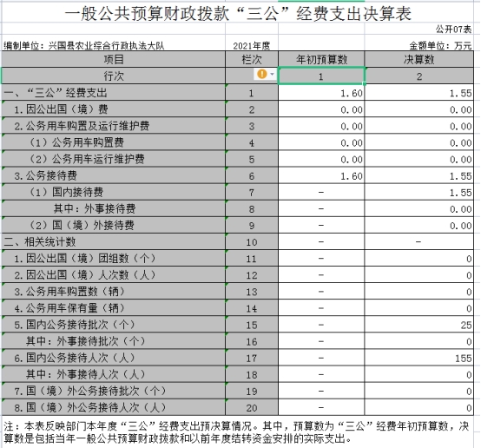Click the 因公出国（境）费 label cell
The width and height of the screenshot is (481, 448).
point(114,109)
